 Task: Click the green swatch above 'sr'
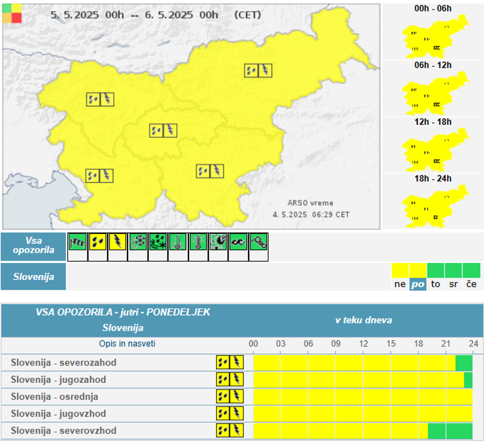(453, 271)
